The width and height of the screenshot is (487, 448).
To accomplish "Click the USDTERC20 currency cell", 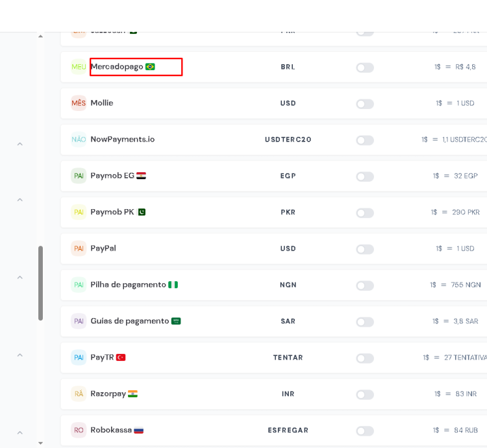I will click(288, 140).
